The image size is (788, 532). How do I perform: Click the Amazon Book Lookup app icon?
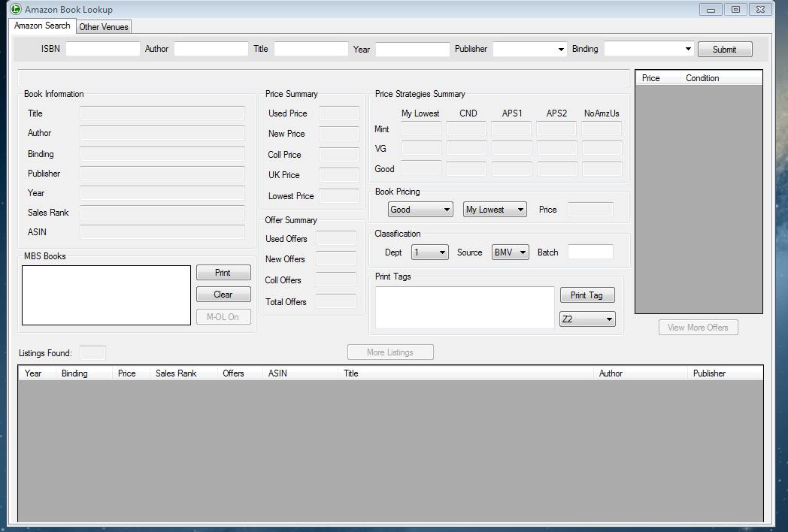(16, 9)
